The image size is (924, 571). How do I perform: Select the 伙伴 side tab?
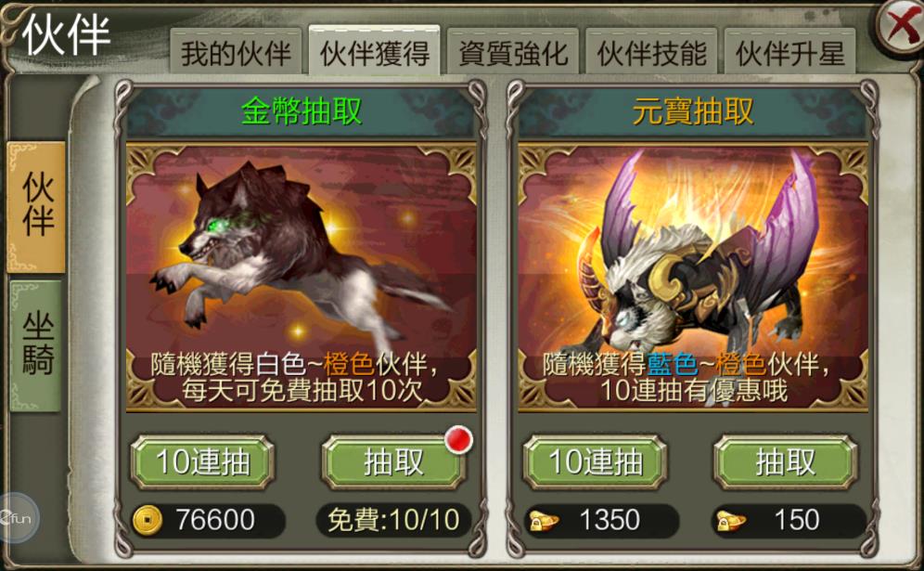pyautogui.click(x=36, y=207)
